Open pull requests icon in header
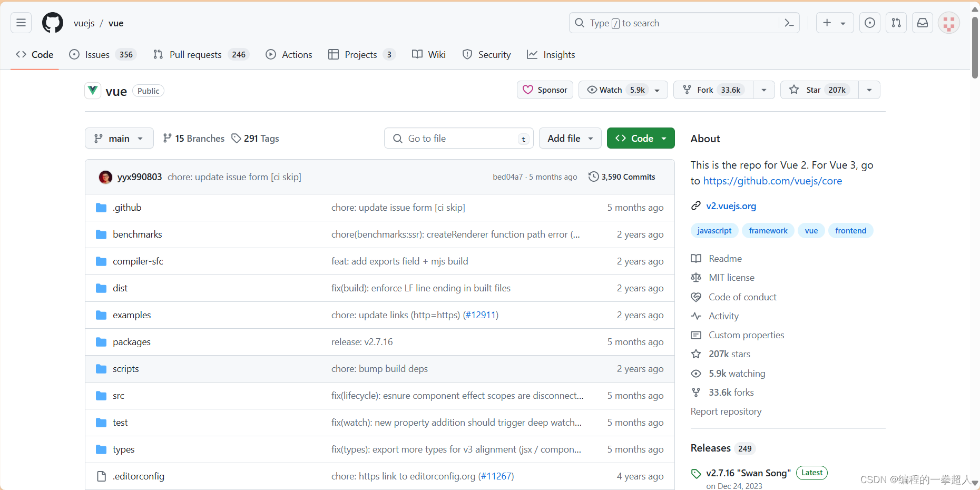Viewport: 980px width, 490px height. pyautogui.click(x=896, y=23)
